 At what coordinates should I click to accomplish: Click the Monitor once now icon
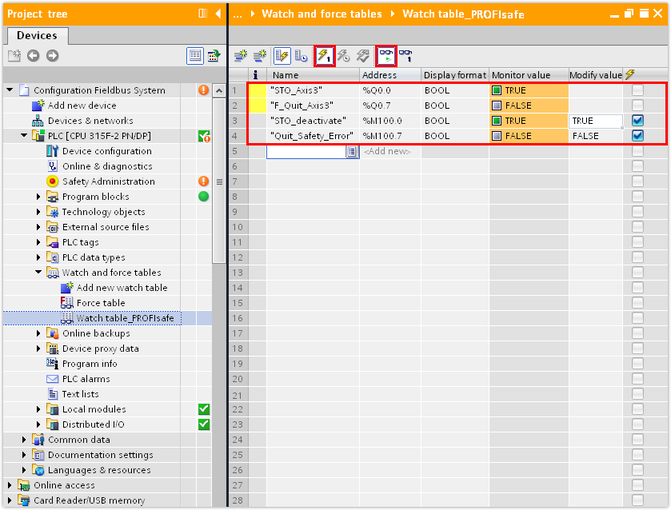[406, 56]
